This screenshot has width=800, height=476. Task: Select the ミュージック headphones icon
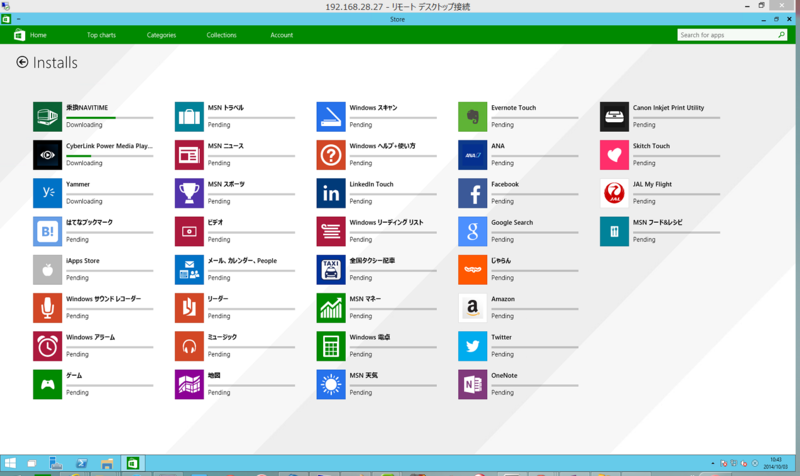(x=189, y=346)
